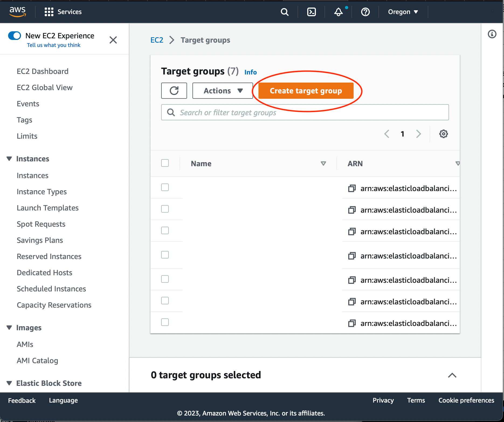504x422 pixels.
Task: Collapse the Instances sidebar section
Action: click(9, 159)
